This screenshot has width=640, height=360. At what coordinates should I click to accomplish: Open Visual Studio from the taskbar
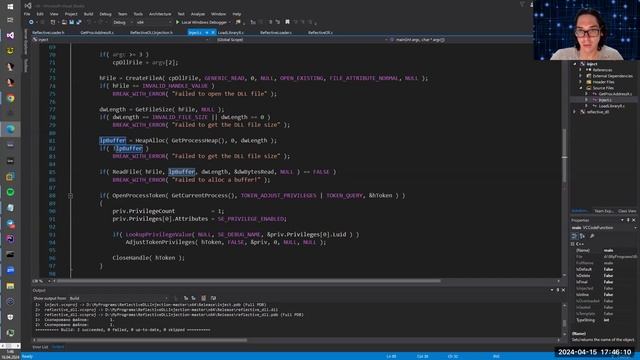point(11,36)
